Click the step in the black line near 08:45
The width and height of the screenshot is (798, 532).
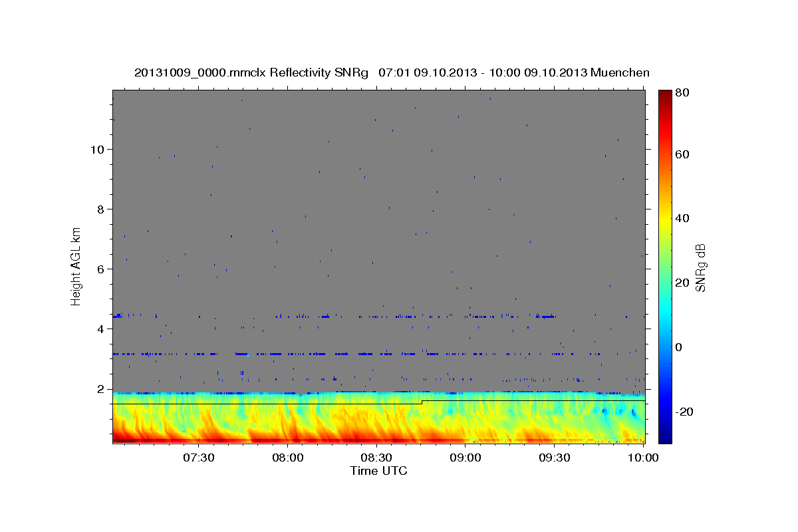coord(422,402)
